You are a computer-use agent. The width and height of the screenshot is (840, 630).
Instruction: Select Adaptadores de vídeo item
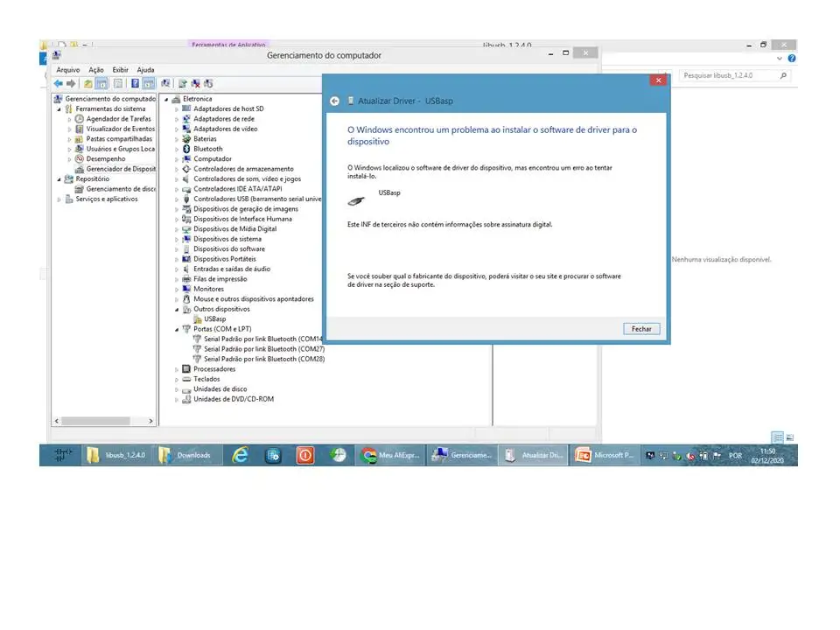point(225,129)
